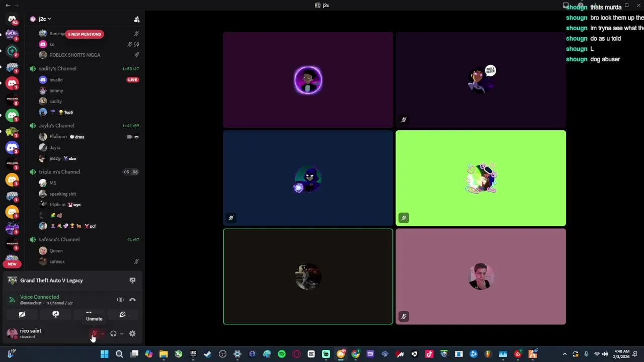
Task: Toggle noise suppression waveform icon
Action: [120, 300]
